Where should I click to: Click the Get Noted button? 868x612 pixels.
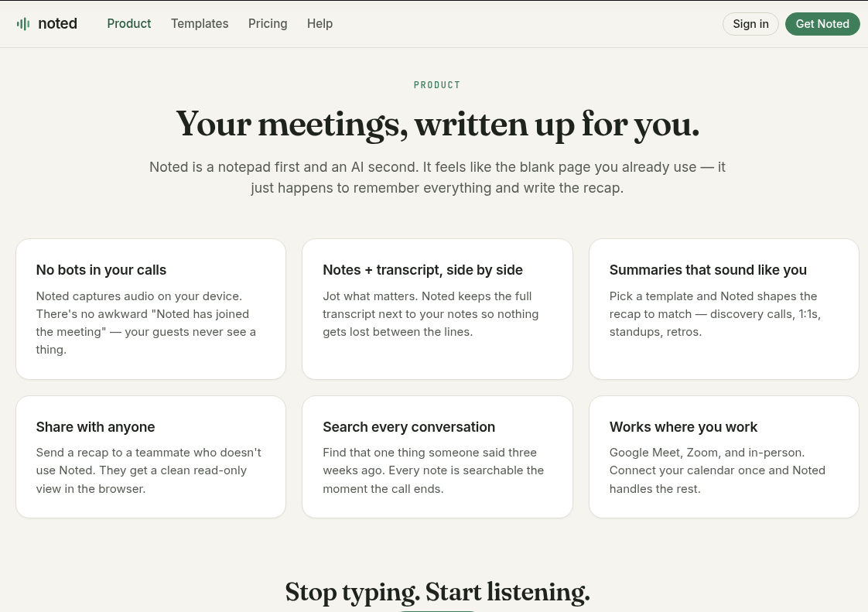click(822, 24)
